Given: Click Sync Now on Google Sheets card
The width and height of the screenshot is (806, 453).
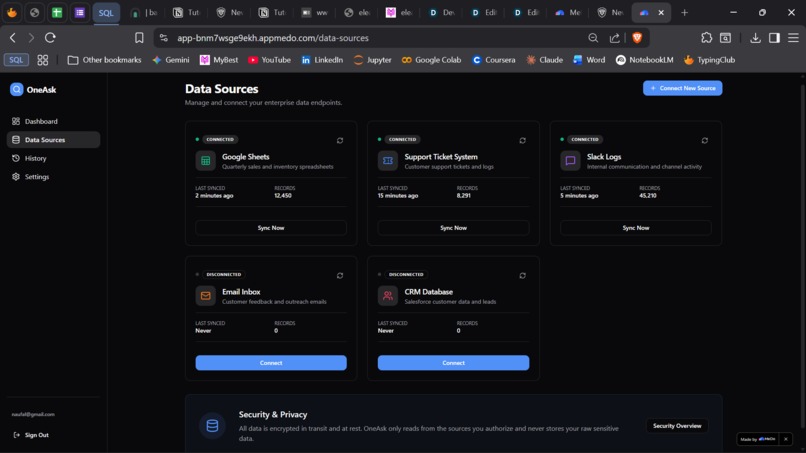Looking at the screenshot, I should 271,228.
